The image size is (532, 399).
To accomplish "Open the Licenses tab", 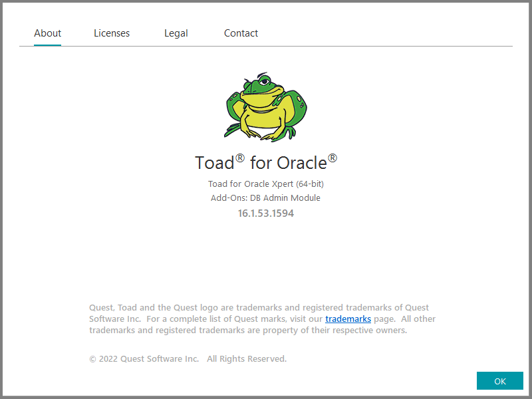I will point(112,33).
